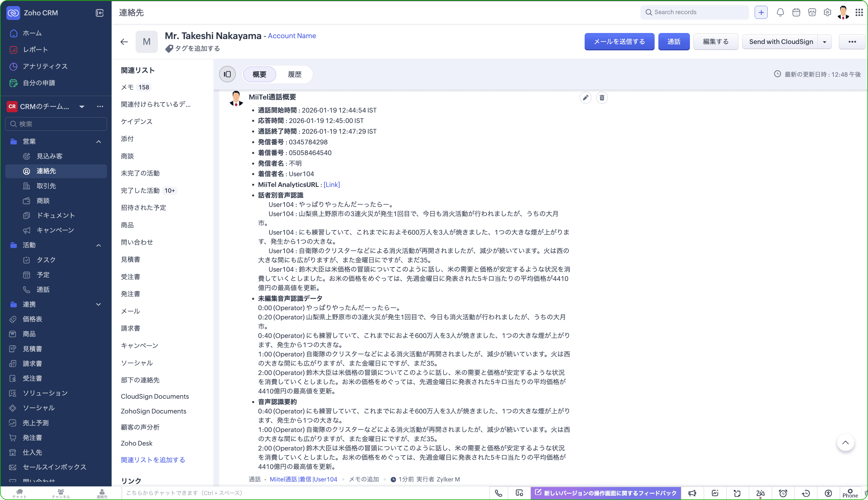This screenshot has width=868, height=500.
Task: Expand the 連携 folder
Action: click(99, 304)
